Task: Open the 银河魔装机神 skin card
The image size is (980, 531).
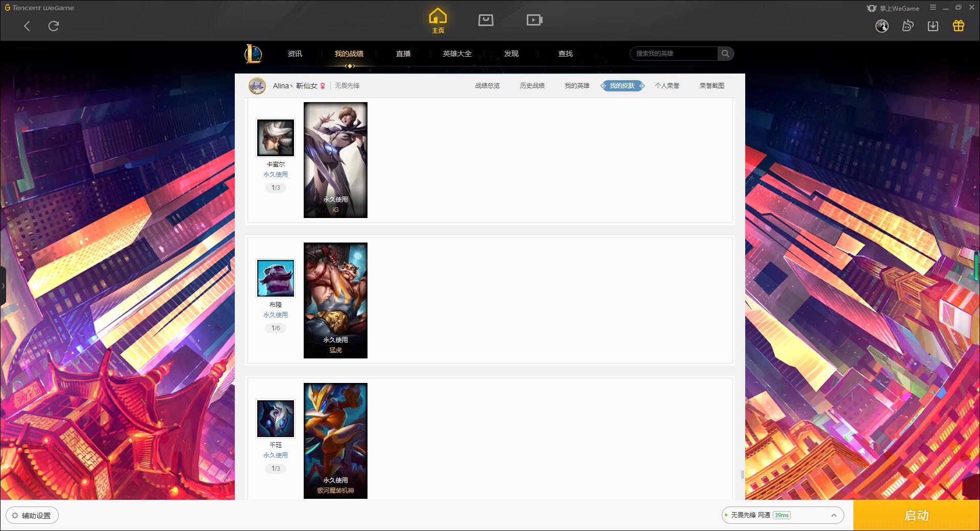Action: point(335,441)
